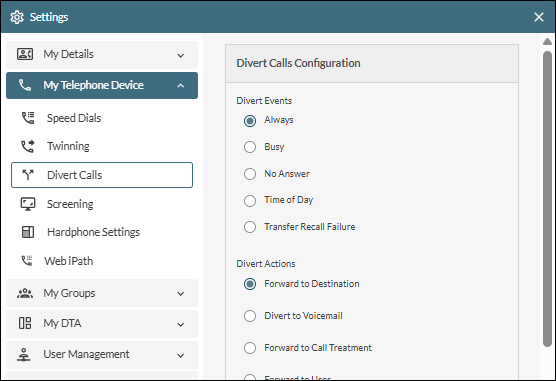Screen dimensions: 556x381
Task: Open the Screening menu item
Action: pos(102,204)
